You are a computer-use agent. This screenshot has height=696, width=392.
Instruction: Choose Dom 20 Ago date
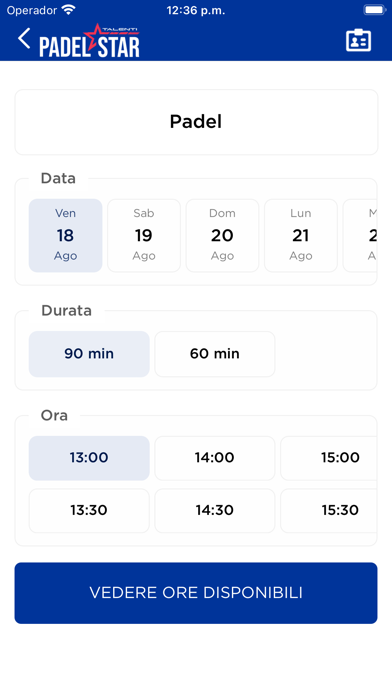click(x=222, y=235)
